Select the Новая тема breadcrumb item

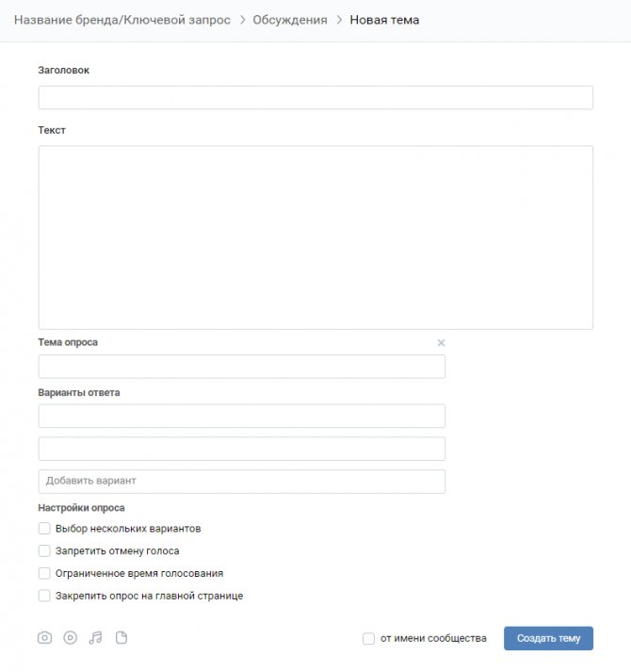click(384, 20)
